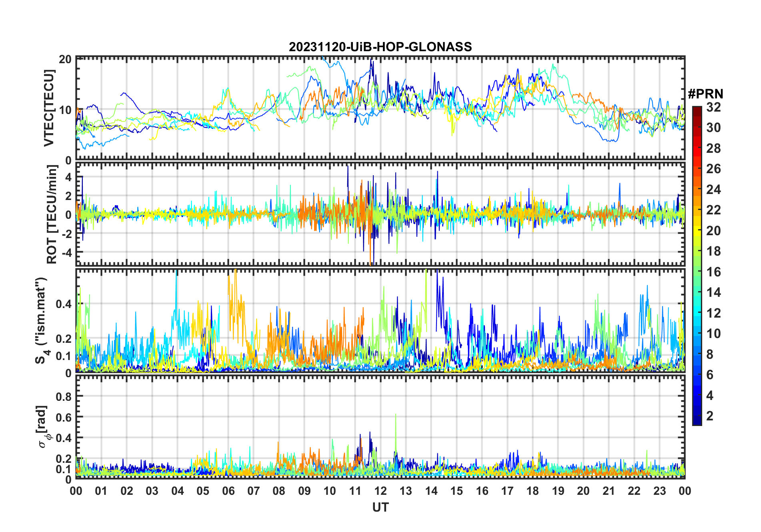Click colorbar tick label 18
Viewport: 761px width, 532px height.
tap(713, 251)
